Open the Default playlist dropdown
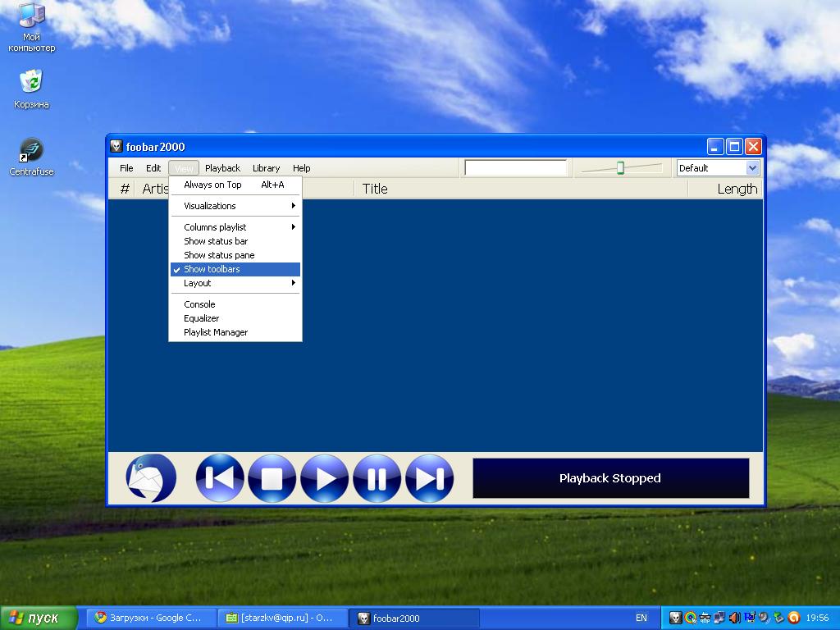Image resolution: width=840 pixels, height=630 pixels. (752, 168)
